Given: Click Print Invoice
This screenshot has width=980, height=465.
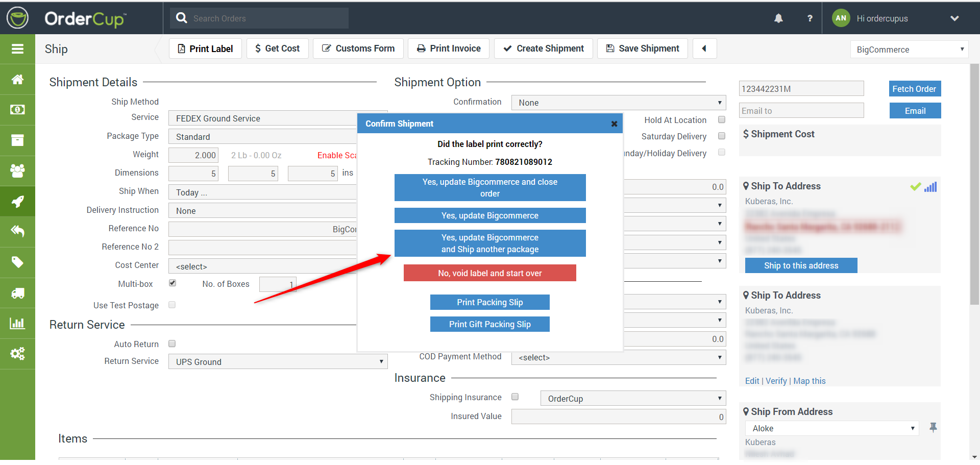Looking at the screenshot, I should pos(449,48).
